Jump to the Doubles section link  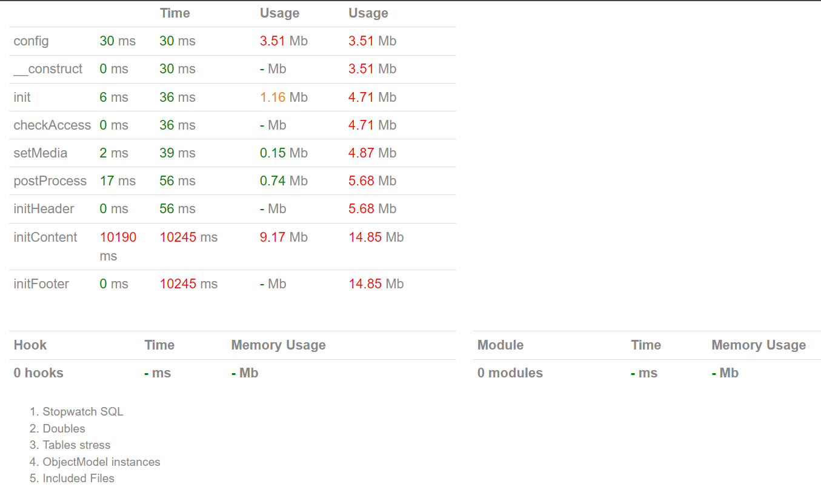pos(64,428)
